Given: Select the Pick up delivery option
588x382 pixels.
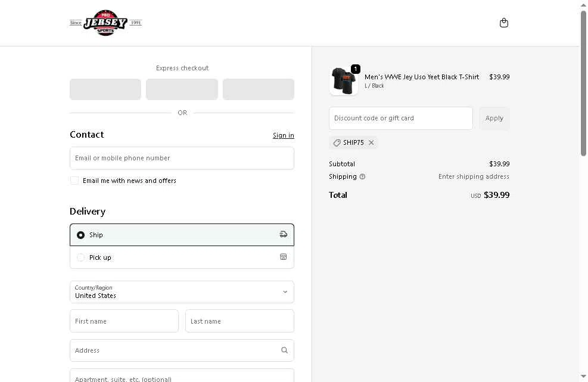Looking at the screenshot, I should (182, 257).
